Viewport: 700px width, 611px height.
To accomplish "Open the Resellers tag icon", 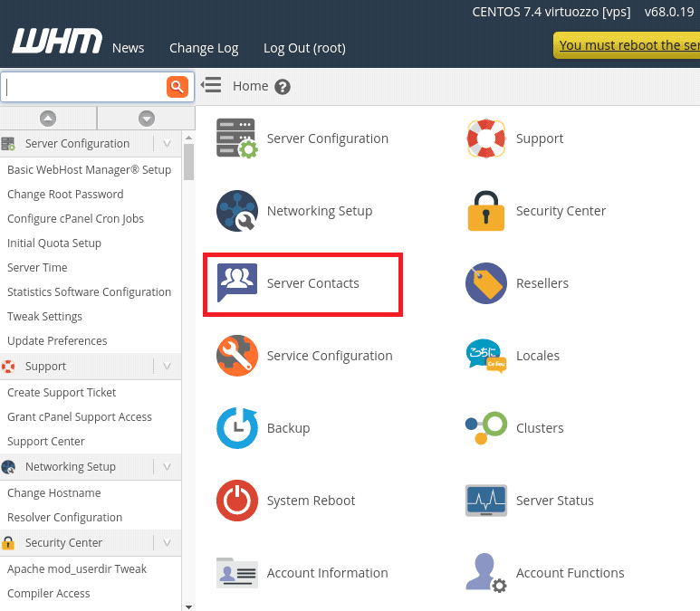I will pyautogui.click(x=485, y=283).
